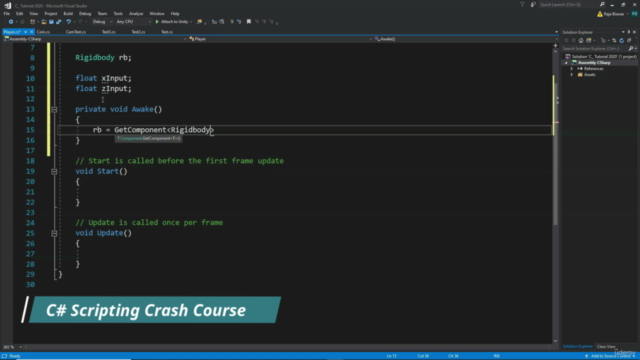The height and width of the screenshot is (360, 640).
Task: Click the bookmark toggle toolbar icon
Action: [249, 22]
